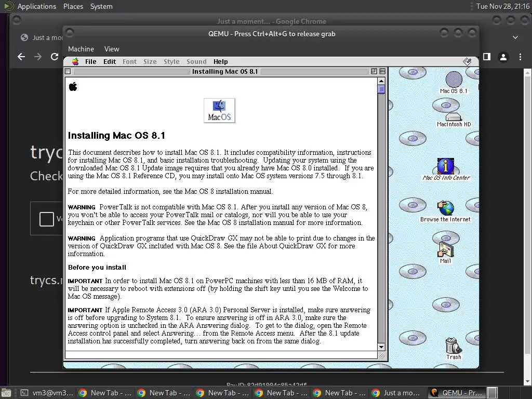The height and width of the screenshot is (399, 532).
Task: Click the application switcher icon in Mac menu bar
Action: tap(467, 61)
